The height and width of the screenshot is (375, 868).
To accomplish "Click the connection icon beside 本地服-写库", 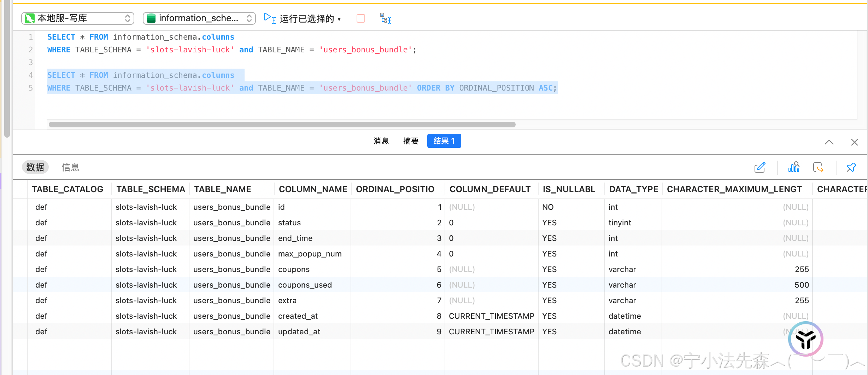I will [x=29, y=18].
